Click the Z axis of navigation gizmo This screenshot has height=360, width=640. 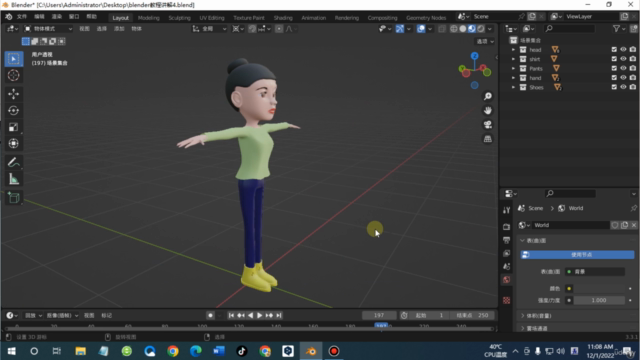click(474, 56)
